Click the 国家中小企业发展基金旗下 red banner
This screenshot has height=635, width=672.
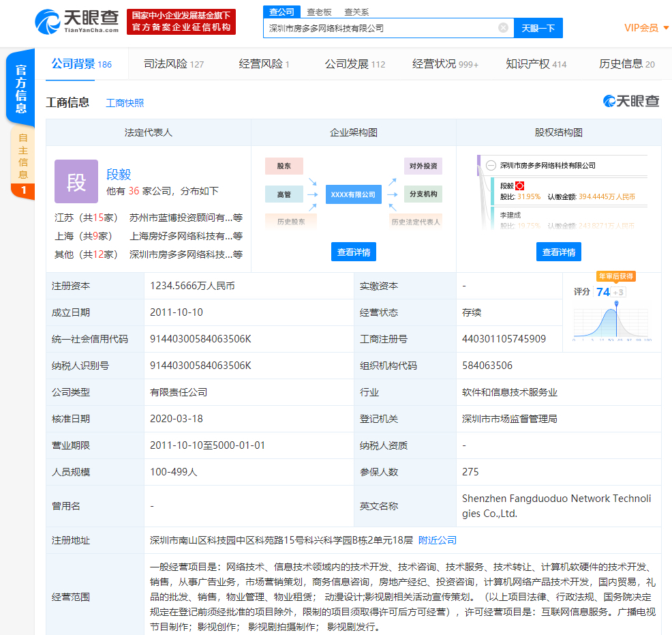[x=181, y=21]
